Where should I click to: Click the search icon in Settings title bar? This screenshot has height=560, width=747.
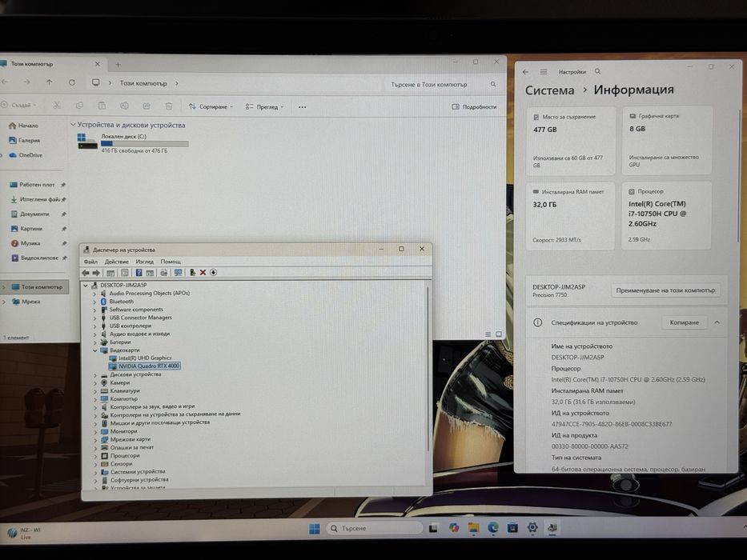point(597,71)
